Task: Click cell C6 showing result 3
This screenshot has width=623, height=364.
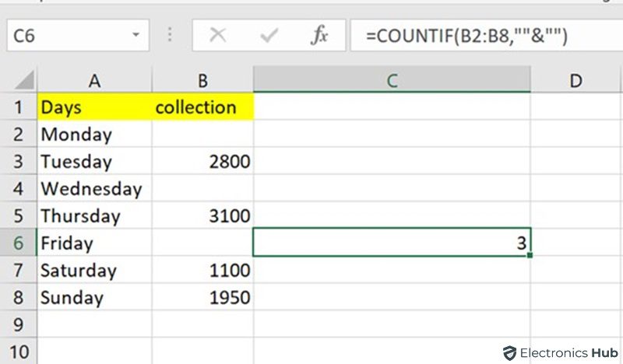Action: (392, 242)
